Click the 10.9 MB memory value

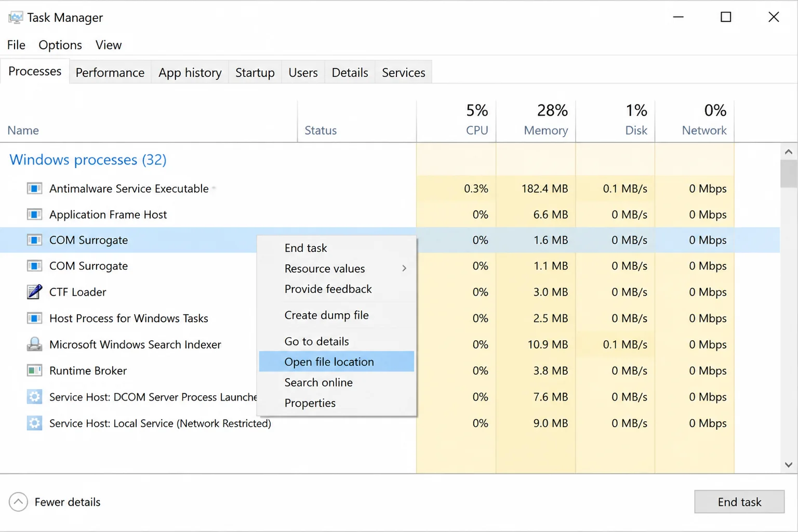coord(548,344)
